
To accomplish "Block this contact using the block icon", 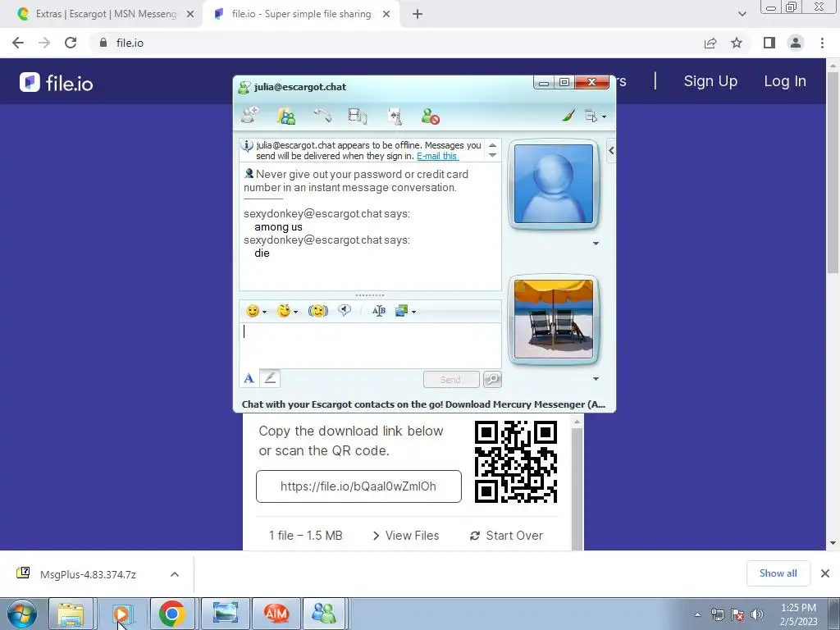I will click(x=430, y=116).
